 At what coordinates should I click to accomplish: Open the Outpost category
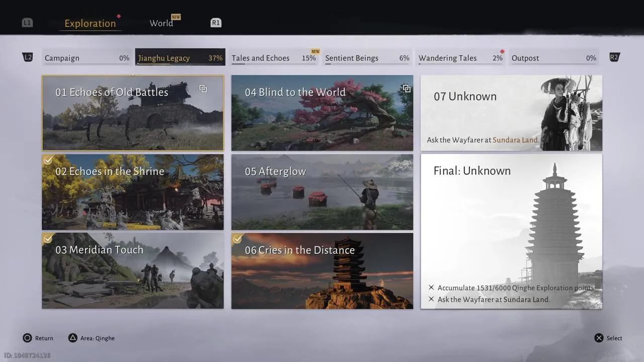pos(554,58)
